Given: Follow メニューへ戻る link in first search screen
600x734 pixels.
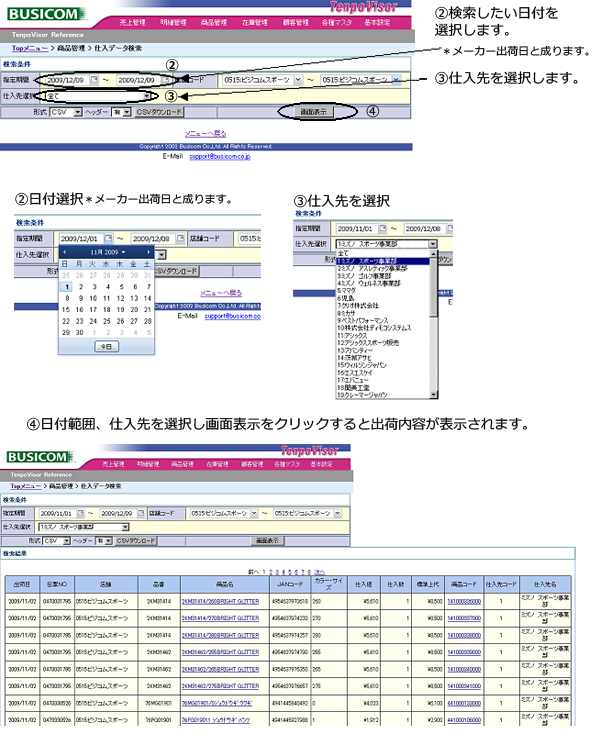Looking at the screenshot, I should pyautogui.click(x=206, y=134).
